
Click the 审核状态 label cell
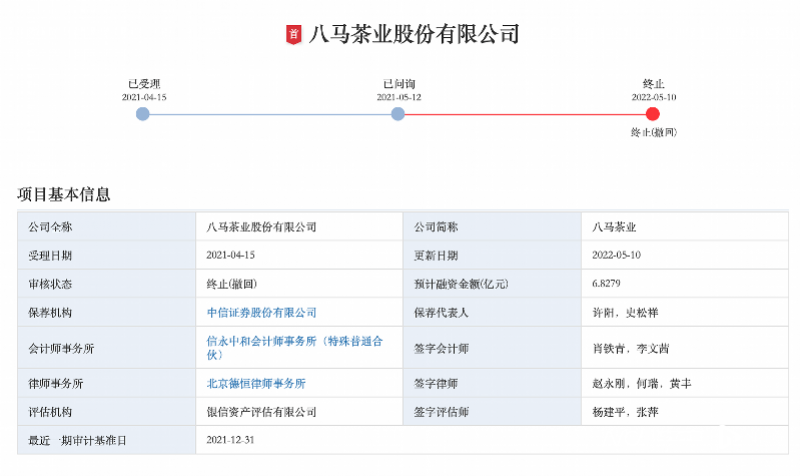pyautogui.click(x=107, y=284)
